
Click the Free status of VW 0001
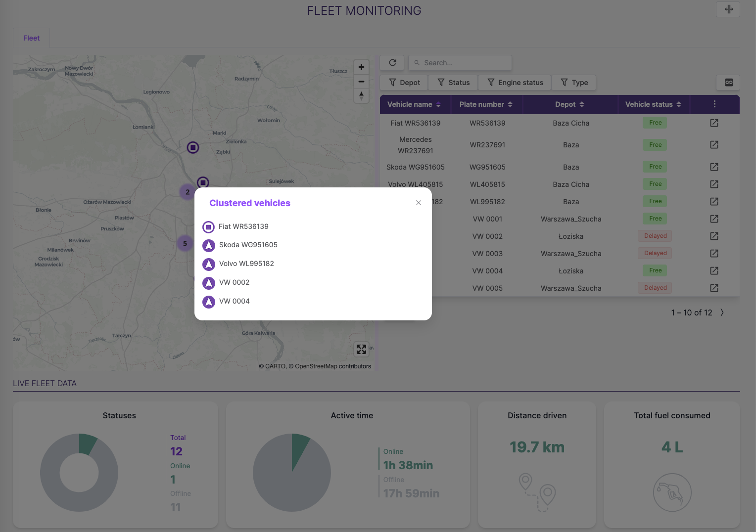tap(655, 219)
